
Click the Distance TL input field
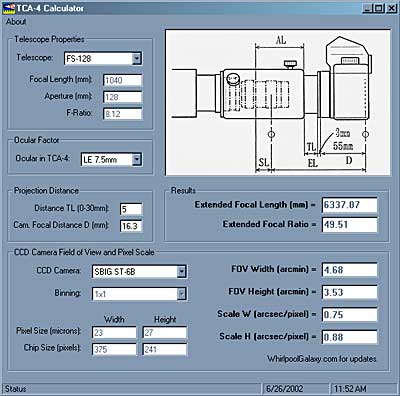pos(131,209)
